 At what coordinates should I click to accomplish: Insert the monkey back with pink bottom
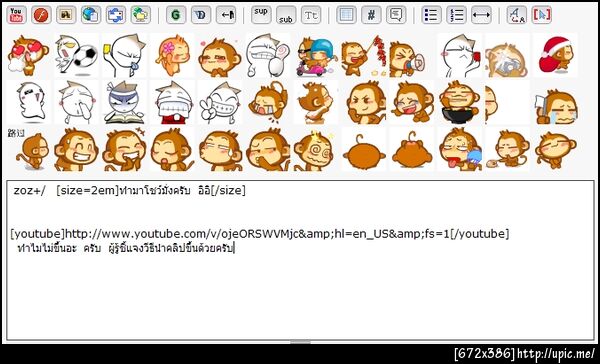[411, 149]
